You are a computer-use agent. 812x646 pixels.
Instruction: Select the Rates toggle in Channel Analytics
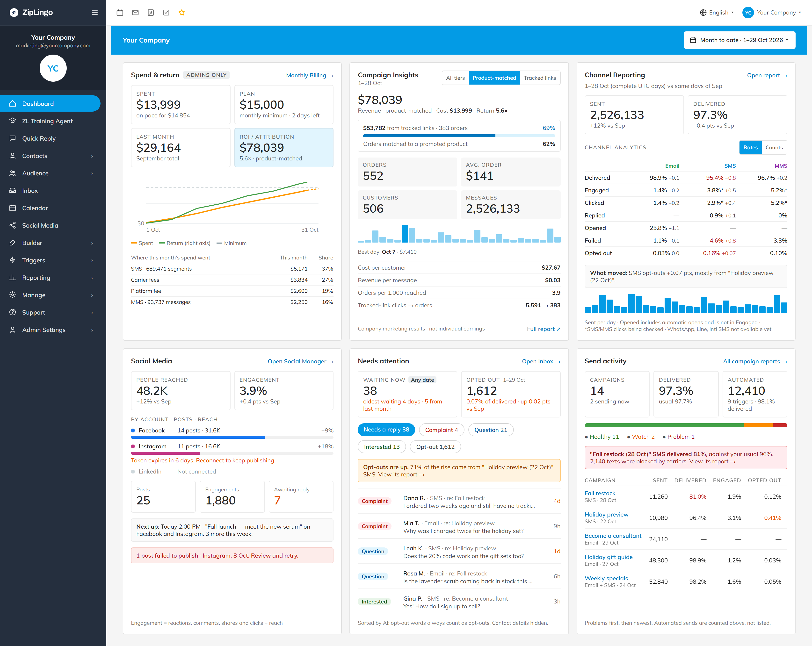[x=750, y=148]
